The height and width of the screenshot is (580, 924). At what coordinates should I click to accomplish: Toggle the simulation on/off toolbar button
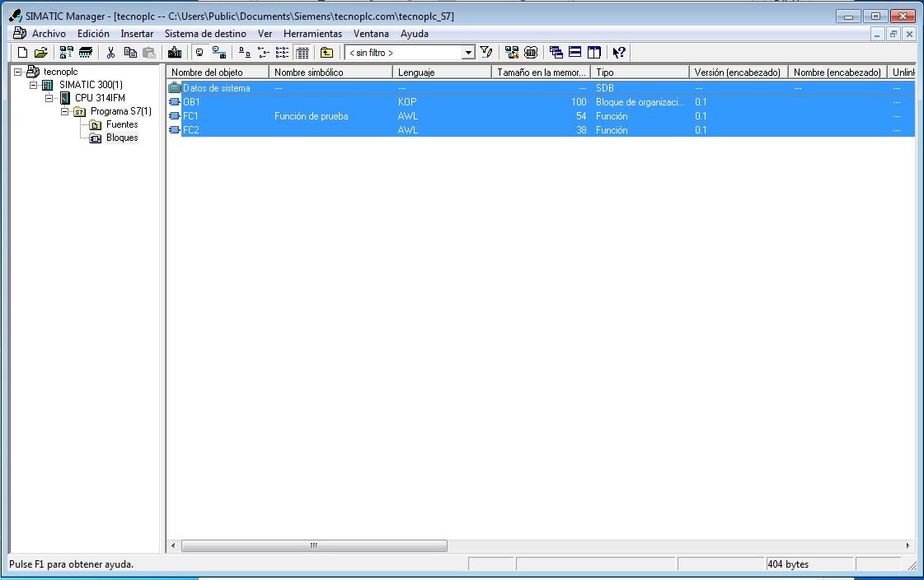[x=530, y=53]
